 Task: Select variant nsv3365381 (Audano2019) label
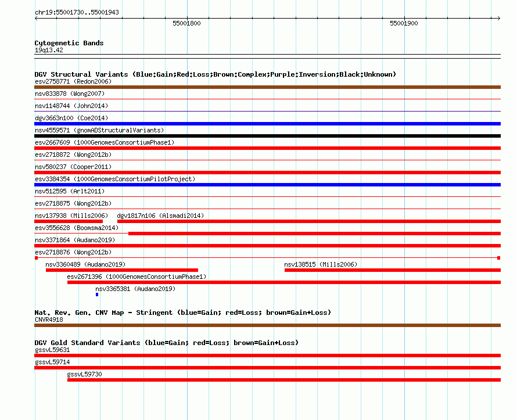pyautogui.click(x=135, y=289)
